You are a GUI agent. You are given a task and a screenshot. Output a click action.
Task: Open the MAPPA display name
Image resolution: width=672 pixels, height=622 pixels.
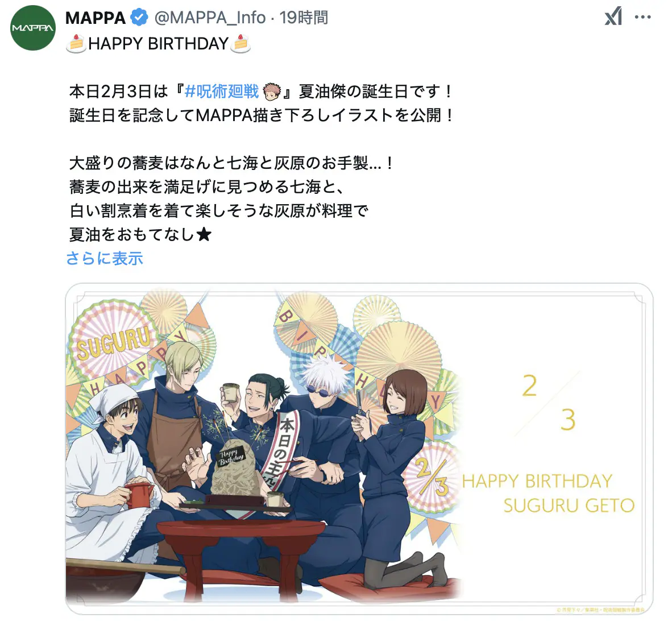tap(95, 18)
